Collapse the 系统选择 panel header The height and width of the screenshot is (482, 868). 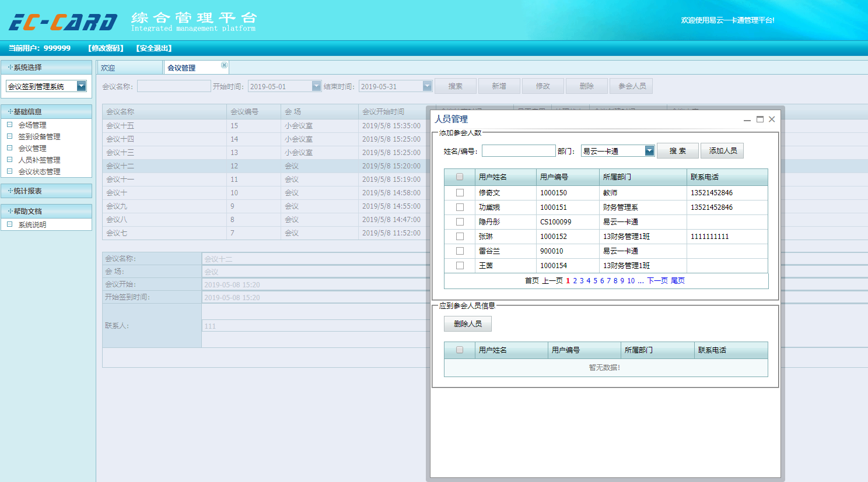pos(46,67)
